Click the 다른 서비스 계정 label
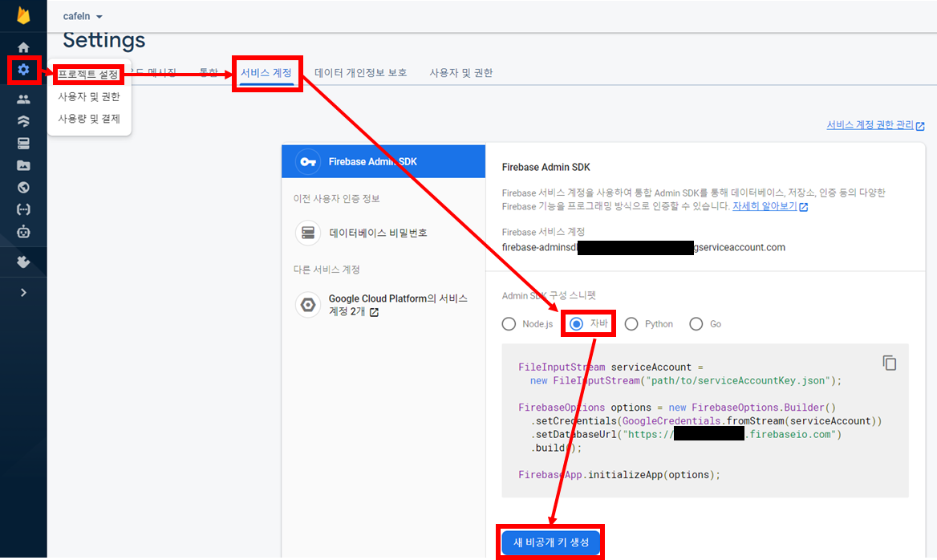Viewport: 937px width, 560px height. (x=327, y=270)
